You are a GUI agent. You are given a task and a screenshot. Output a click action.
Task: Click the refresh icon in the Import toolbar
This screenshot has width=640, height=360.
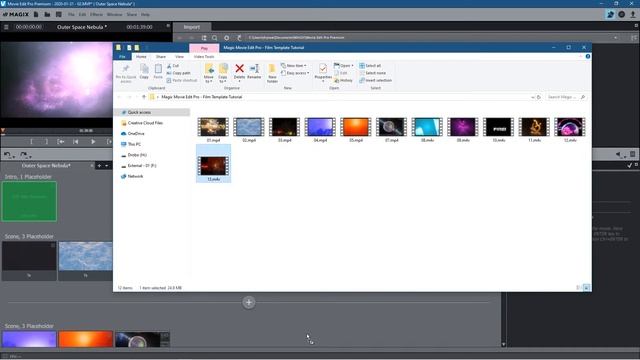tap(239, 38)
